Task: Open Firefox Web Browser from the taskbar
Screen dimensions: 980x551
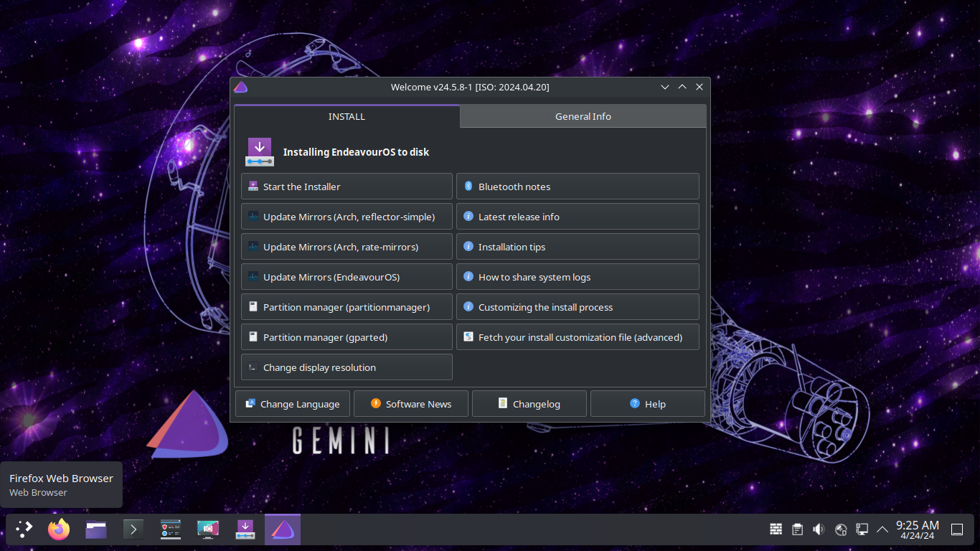Action: pyautogui.click(x=59, y=529)
